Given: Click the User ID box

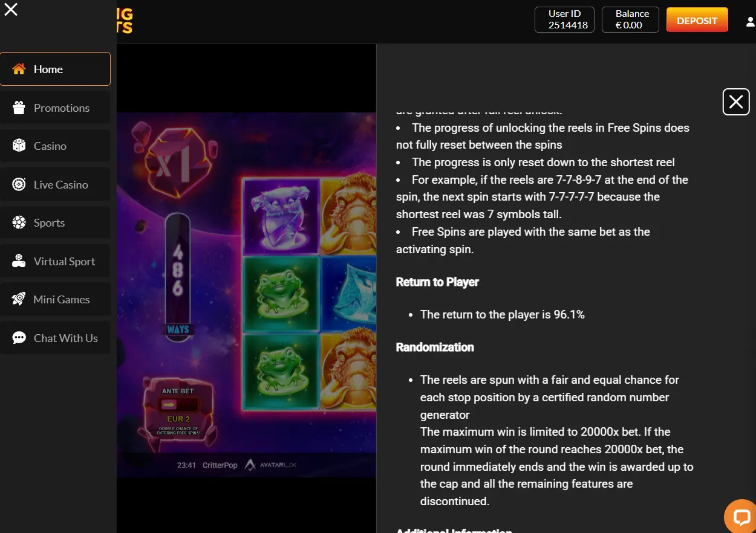Looking at the screenshot, I should pyautogui.click(x=565, y=19).
